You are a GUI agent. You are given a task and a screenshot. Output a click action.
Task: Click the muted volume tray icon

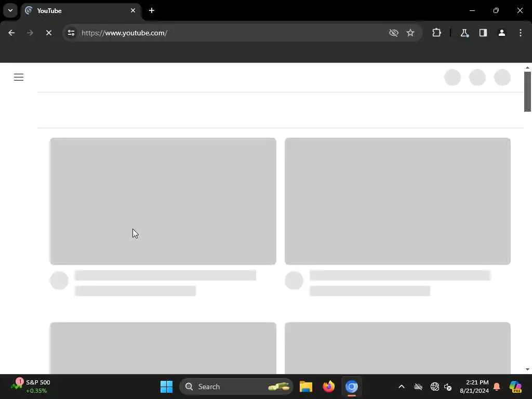448,387
